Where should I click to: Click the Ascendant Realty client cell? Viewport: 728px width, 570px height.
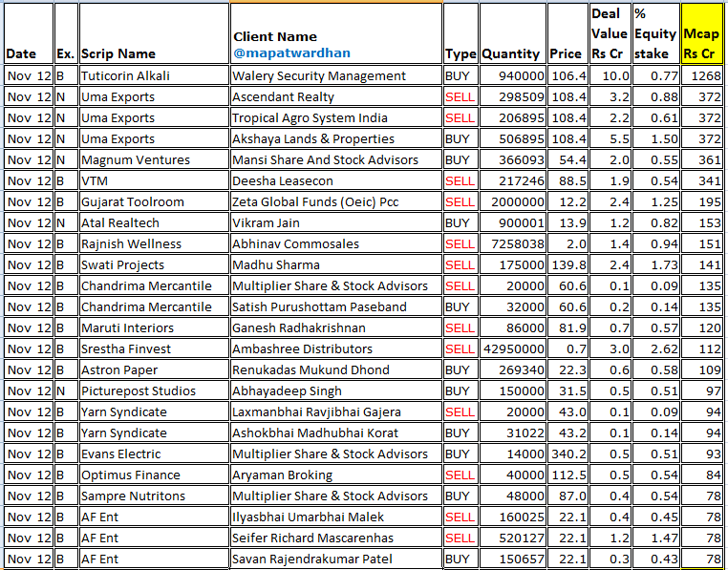pos(336,96)
